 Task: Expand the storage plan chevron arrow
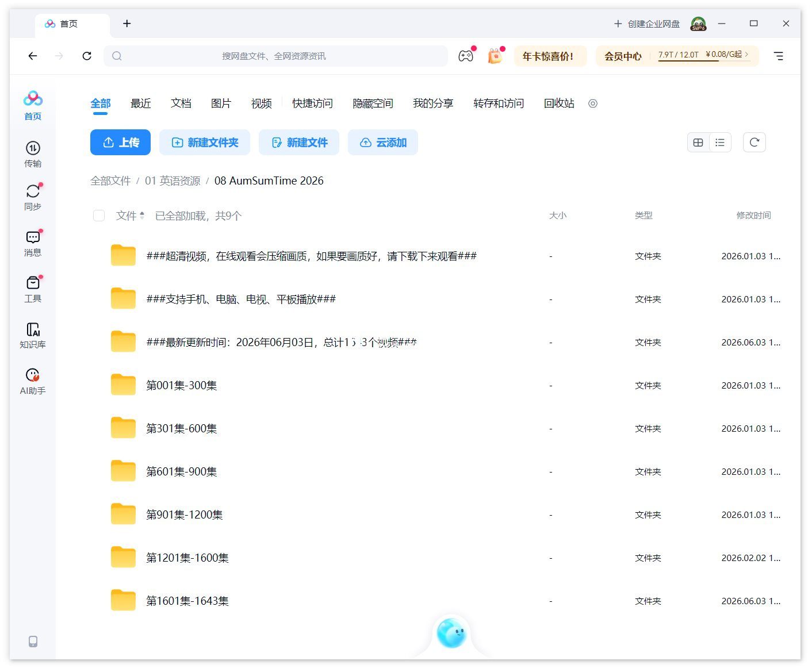[x=747, y=54]
